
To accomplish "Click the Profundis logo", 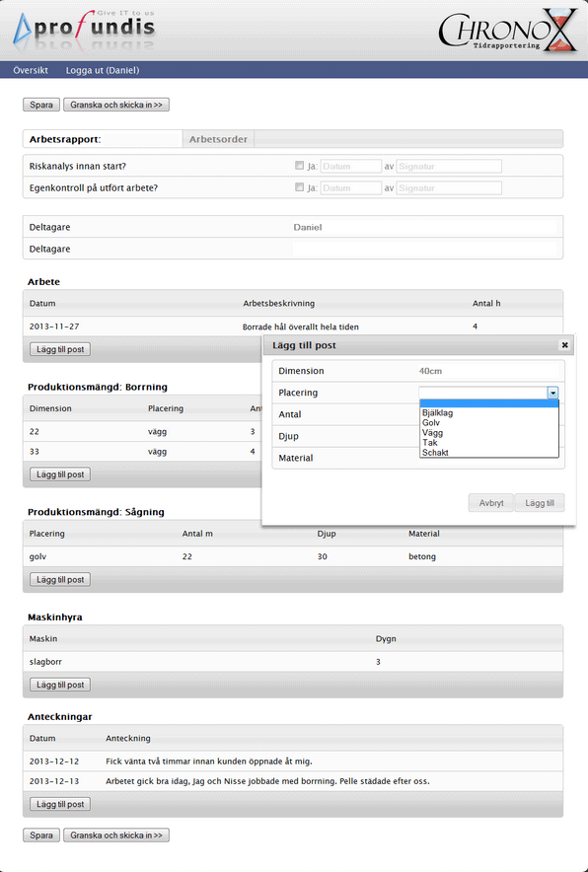I will pos(85,30).
